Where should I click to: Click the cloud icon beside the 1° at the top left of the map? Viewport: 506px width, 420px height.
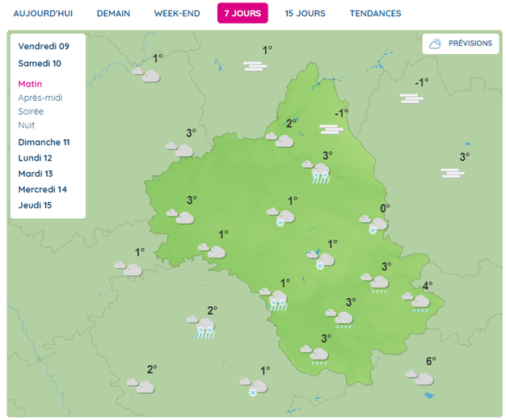coord(146,74)
